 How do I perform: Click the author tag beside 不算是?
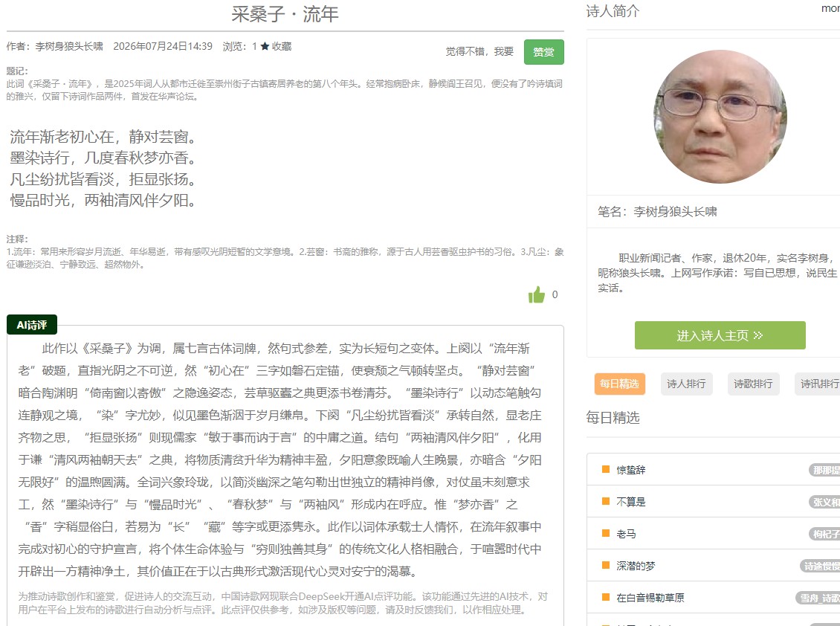tap(824, 502)
